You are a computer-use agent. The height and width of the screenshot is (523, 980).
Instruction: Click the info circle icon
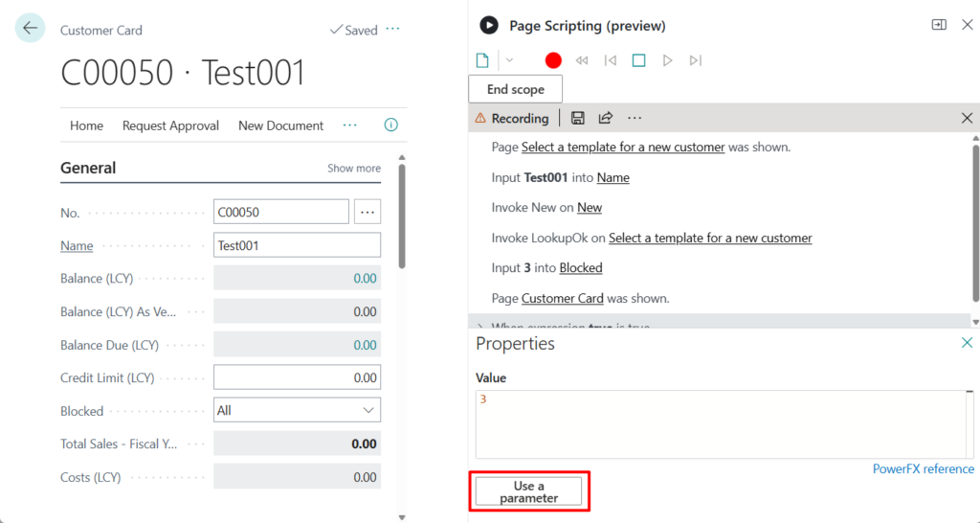click(x=390, y=125)
